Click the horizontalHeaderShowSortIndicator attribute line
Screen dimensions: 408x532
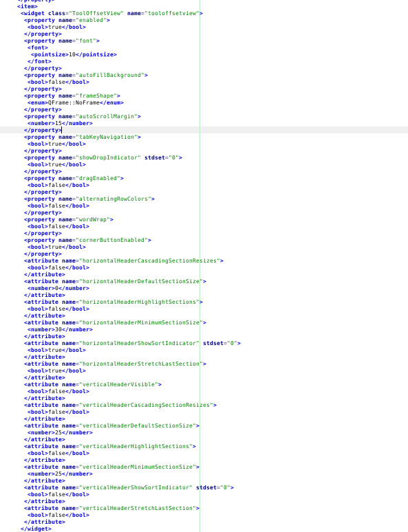tap(132, 344)
